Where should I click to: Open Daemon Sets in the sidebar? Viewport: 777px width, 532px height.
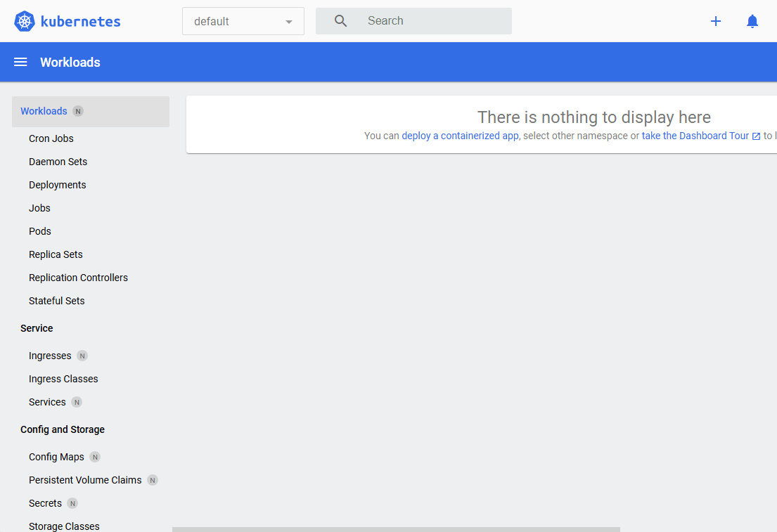[58, 162]
